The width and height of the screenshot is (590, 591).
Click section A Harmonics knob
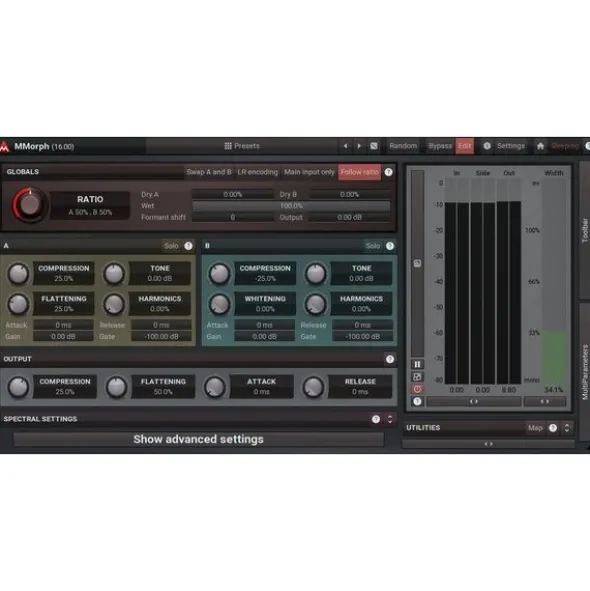coord(114,304)
